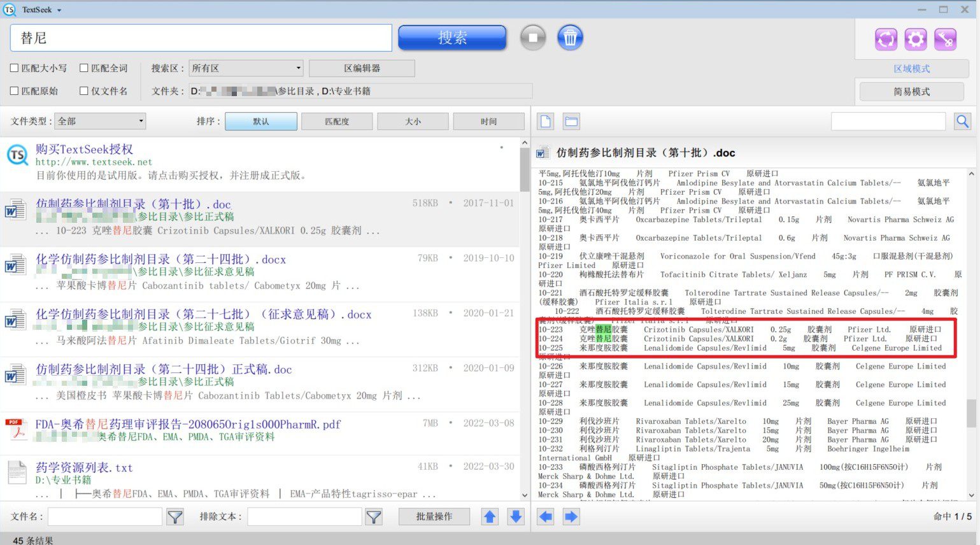Clear results with the blue trash icon
Viewport: 980px width, 545px height.
pos(570,38)
